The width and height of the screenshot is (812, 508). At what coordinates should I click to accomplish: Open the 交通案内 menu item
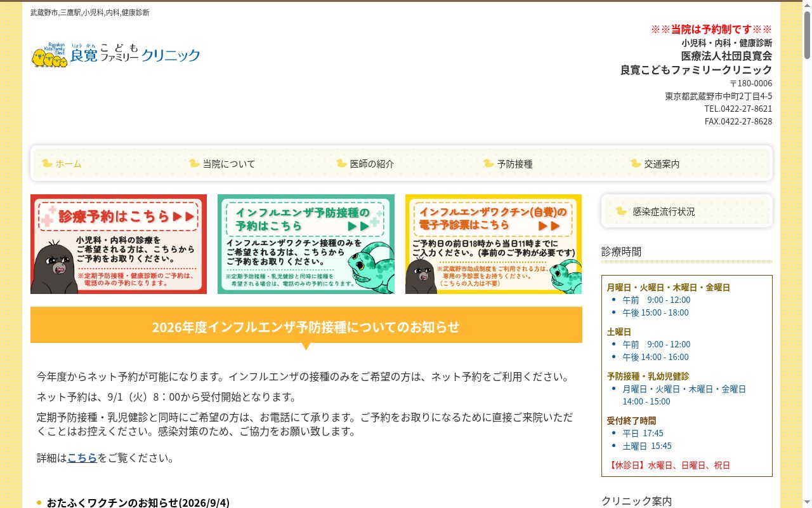(x=662, y=164)
